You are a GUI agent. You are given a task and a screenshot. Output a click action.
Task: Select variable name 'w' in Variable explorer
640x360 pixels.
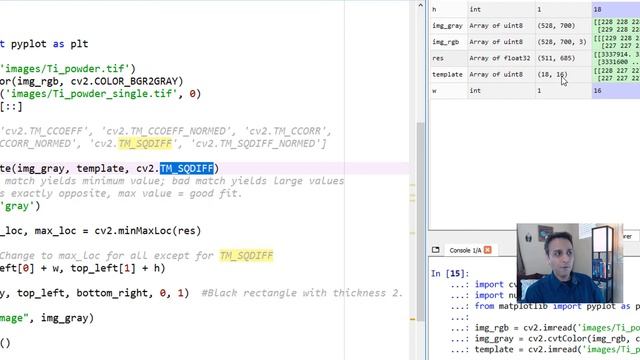(x=434, y=91)
